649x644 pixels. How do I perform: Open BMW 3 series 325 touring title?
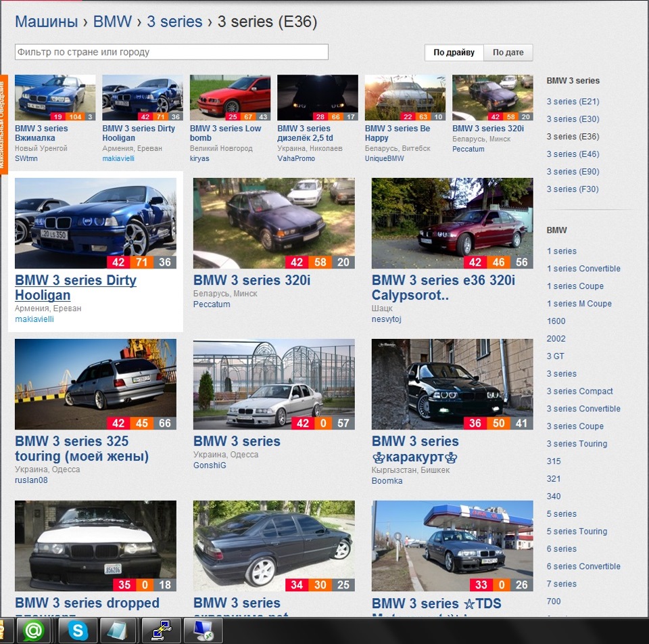82,448
